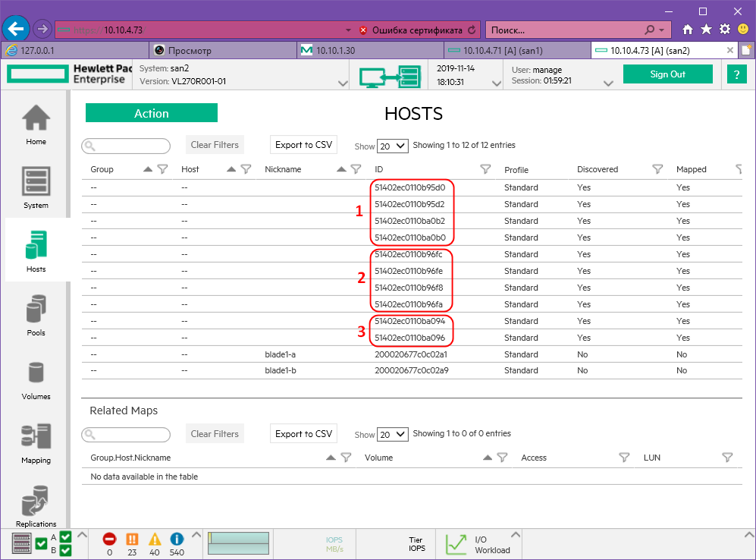Open the Home sidebar section

pyautogui.click(x=36, y=124)
